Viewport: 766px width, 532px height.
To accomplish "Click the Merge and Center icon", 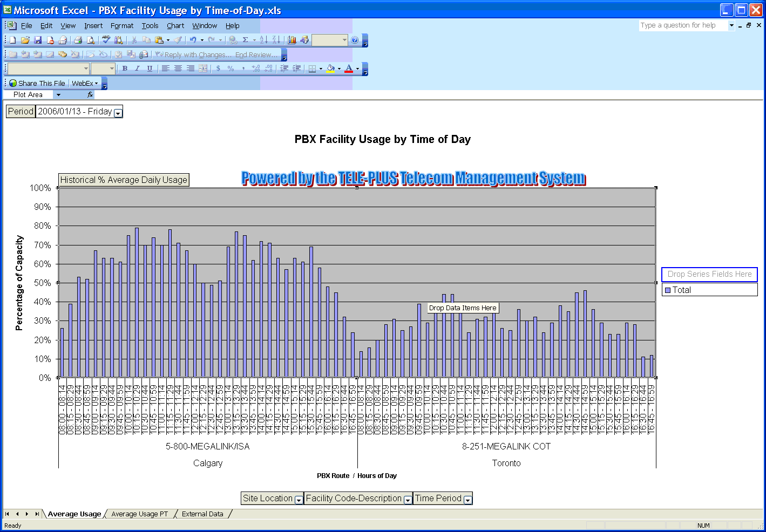I will [203, 69].
